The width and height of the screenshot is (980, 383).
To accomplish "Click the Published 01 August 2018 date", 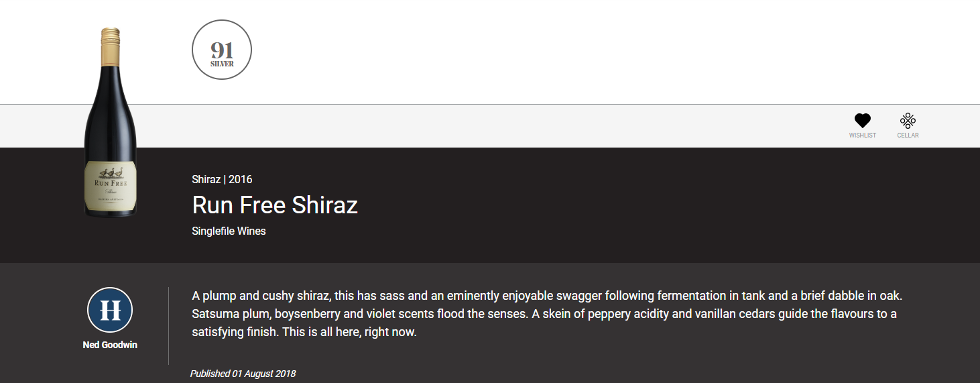I will 243,374.
